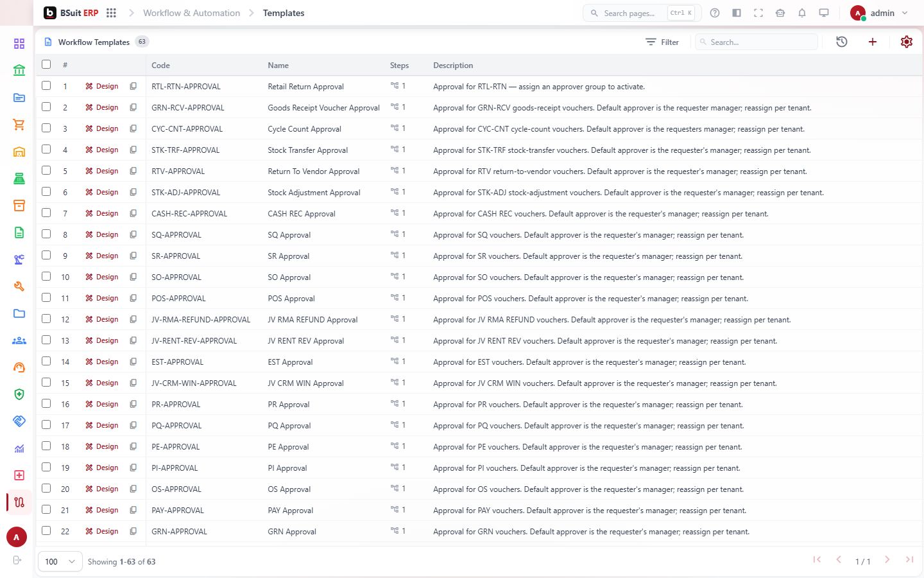Focus the templates Search field
This screenshot has width=924, height=578.
tap(757, 42)
